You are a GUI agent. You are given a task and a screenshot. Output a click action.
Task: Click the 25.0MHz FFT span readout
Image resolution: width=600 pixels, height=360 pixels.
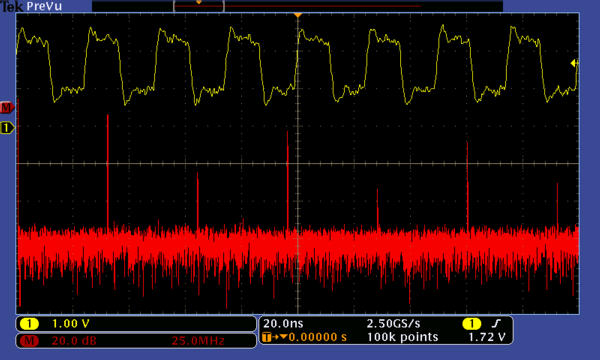pos(197,340)
